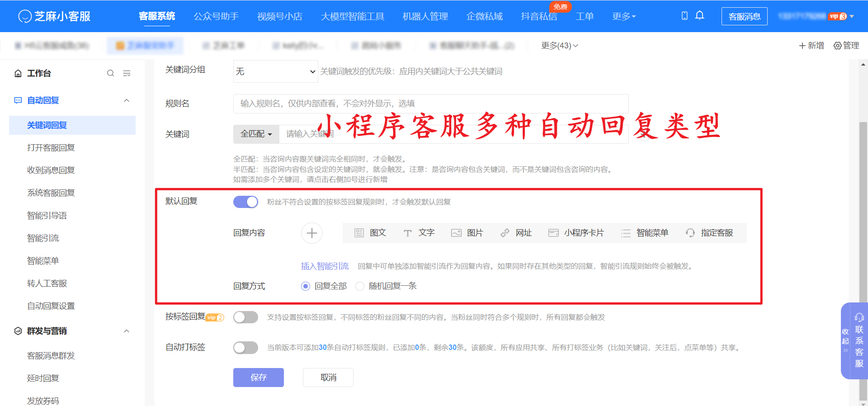The height and width of the screenshot is (406, 868).
Task: Focus the 请输入关键词 input field
Action: click(x=454, y=134)
